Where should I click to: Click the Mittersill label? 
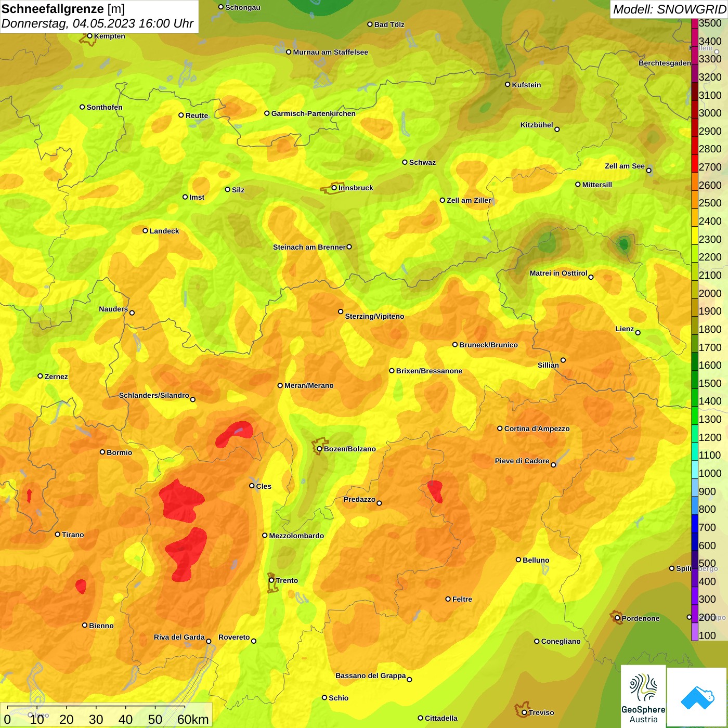(597, 185)
